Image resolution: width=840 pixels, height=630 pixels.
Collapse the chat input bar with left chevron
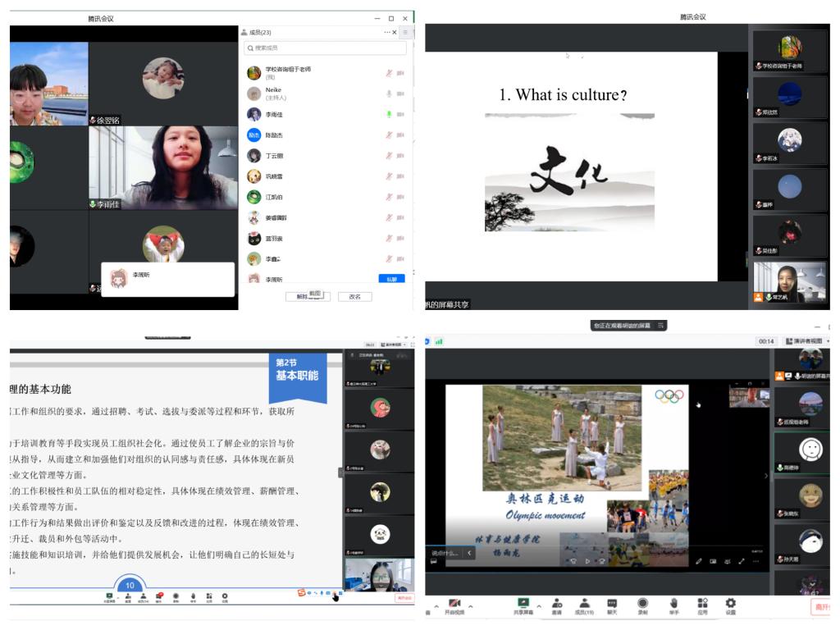(x=469, y=554)
